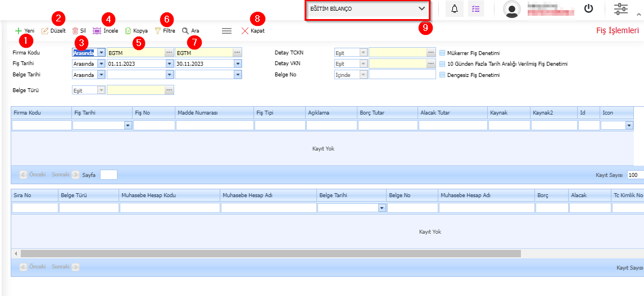Click the Ara magnifier icon
Screen dimensions: 644x296
185,31
